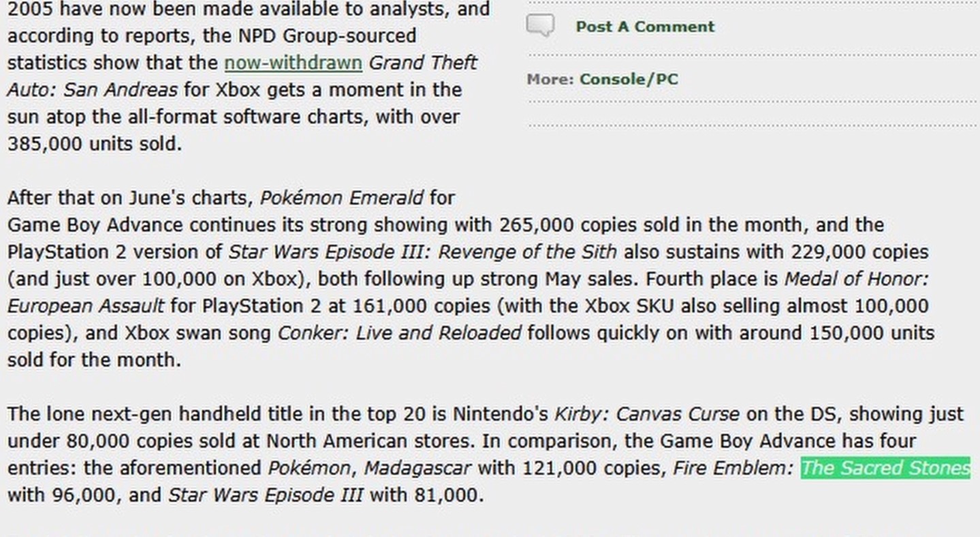Screen dimensions: 980x537
Task: Click the Pokémon Emerald game title
Action: coord(341,198)
